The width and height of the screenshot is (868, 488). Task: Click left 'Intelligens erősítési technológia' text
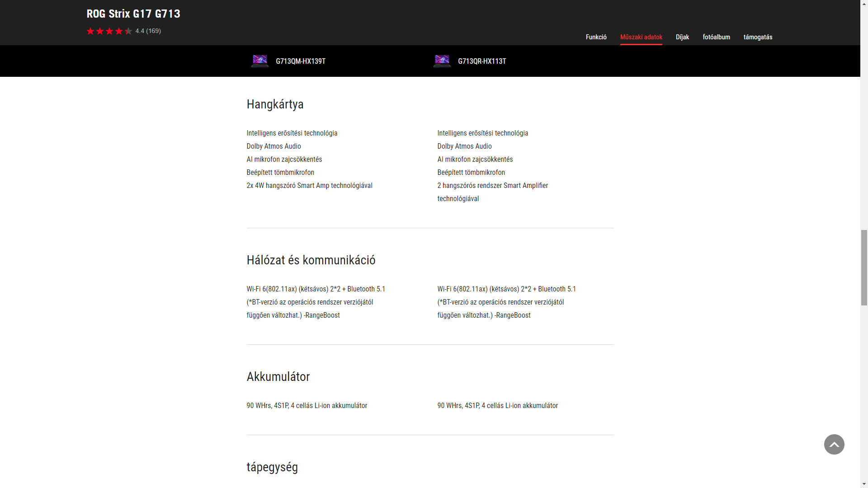tap(292, 133)
